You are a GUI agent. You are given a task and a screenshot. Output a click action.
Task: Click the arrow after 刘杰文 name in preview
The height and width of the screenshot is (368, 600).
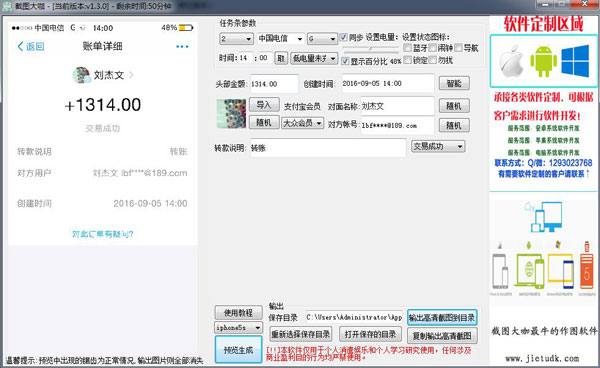pyautogui.click(x=131, y=75)
